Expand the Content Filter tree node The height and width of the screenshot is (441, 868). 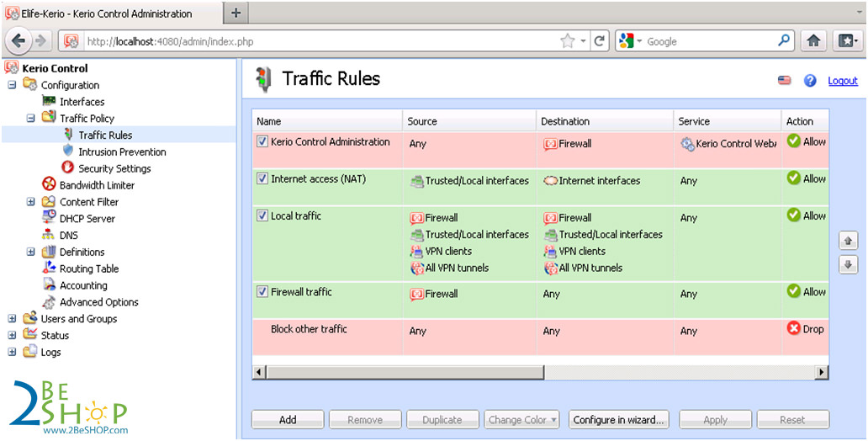click(31, 202)
